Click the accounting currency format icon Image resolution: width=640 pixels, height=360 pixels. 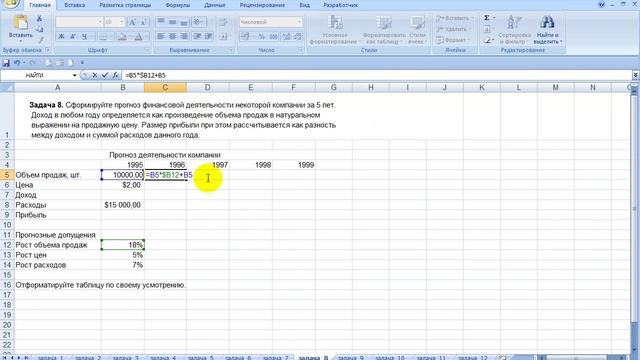tap(245, 37)
